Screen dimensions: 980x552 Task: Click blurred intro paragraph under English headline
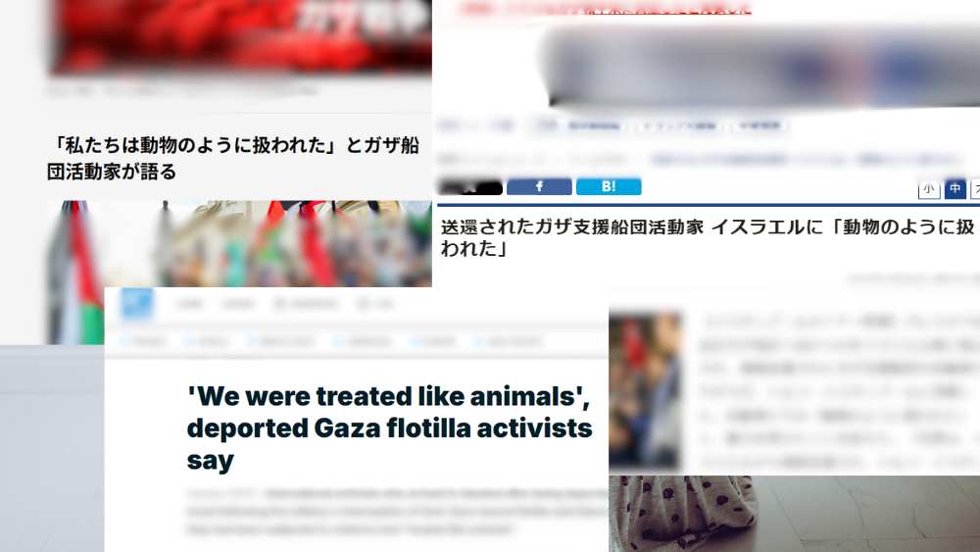click(398, 512)
